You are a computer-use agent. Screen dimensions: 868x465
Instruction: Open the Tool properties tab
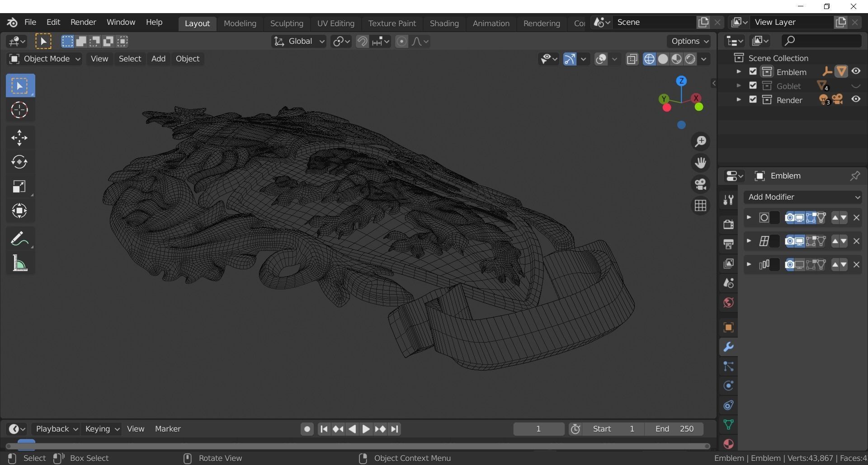coord(728,200)
